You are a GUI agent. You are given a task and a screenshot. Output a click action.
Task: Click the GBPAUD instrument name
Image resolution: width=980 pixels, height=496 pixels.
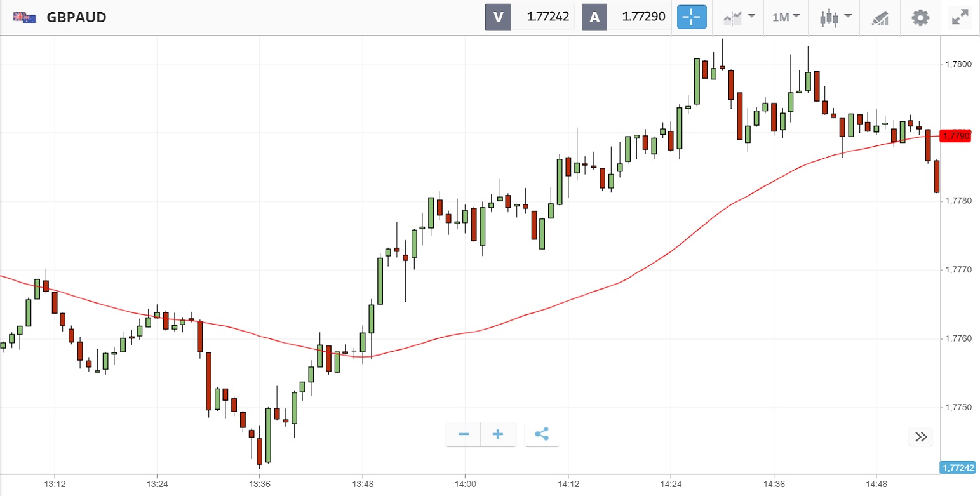tap(76, 17)
